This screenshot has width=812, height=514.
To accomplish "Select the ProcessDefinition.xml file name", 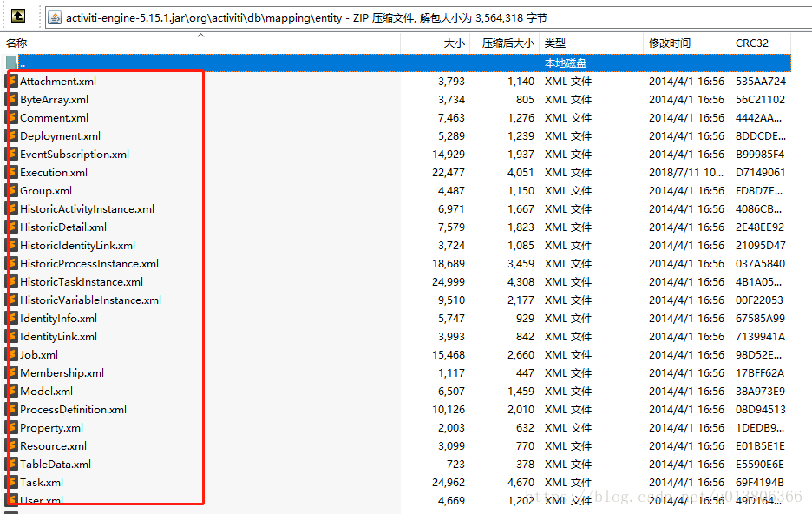I will [73, 409].
